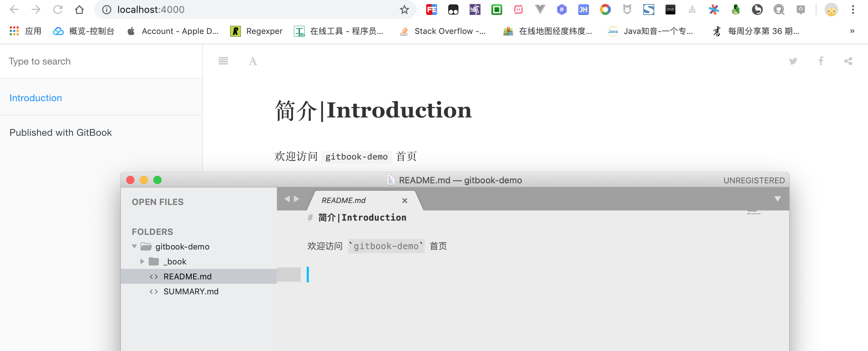Collapse the gitbook-demo folder tree
Viewport: 868px width, 351px height.
coord(134,246)
